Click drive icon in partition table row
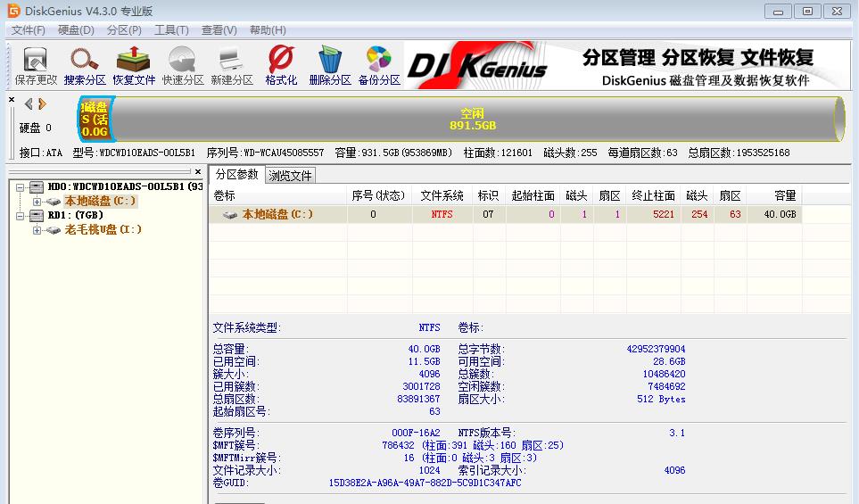The width and height of the screenshot is (859, 504). (230, 215)
